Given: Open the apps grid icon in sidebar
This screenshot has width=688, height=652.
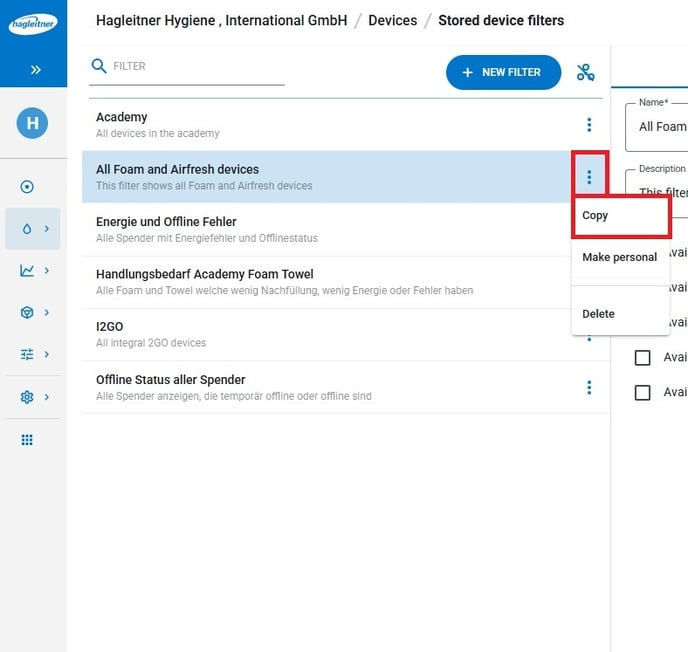Looking at the screenshot, I should tap(27, 440).
